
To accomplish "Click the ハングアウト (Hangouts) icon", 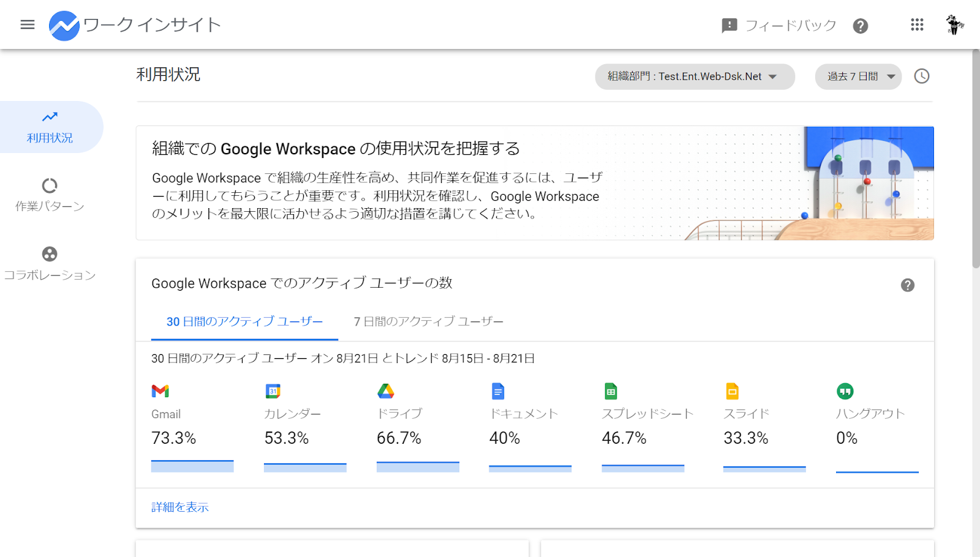I will pyautogui.click(x=844, y=391).
